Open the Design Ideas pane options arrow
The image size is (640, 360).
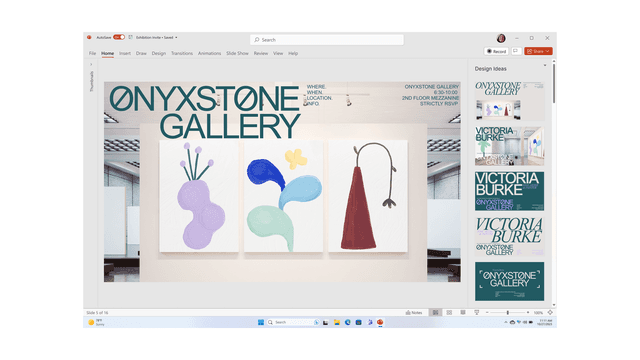click(544, 65)
